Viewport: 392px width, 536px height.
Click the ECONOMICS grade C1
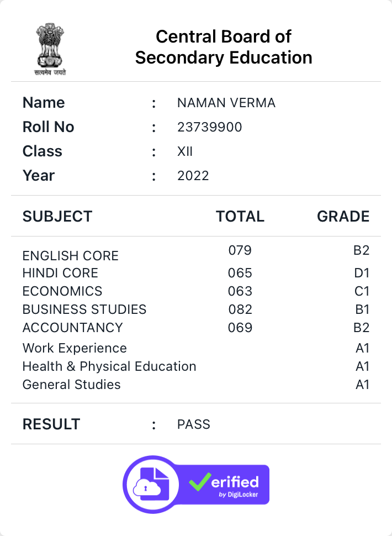pos(362,291)
